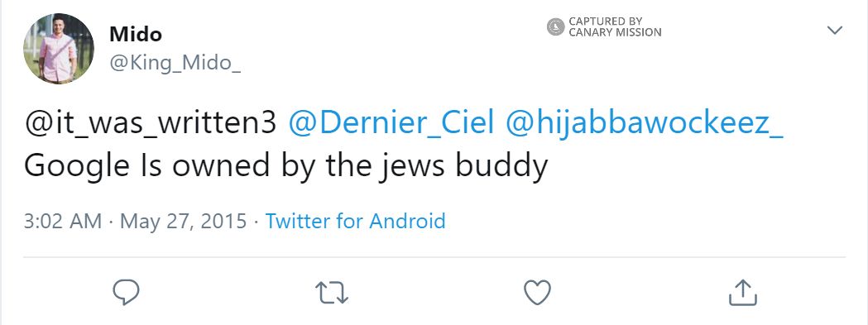Click the Canary Mission circular logo

point(556,26)
